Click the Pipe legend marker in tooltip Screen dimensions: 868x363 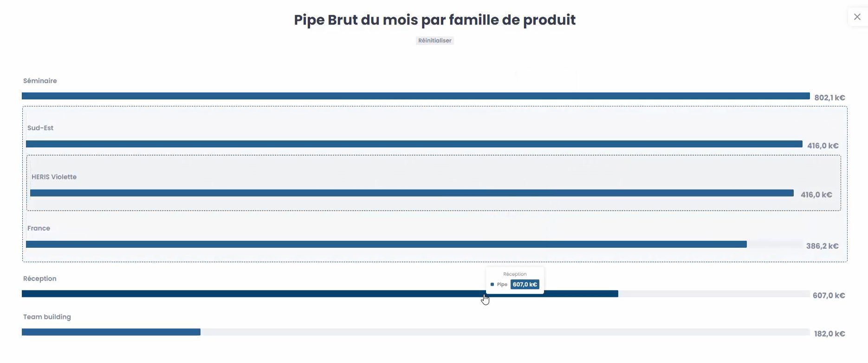(x=492, y=284)
